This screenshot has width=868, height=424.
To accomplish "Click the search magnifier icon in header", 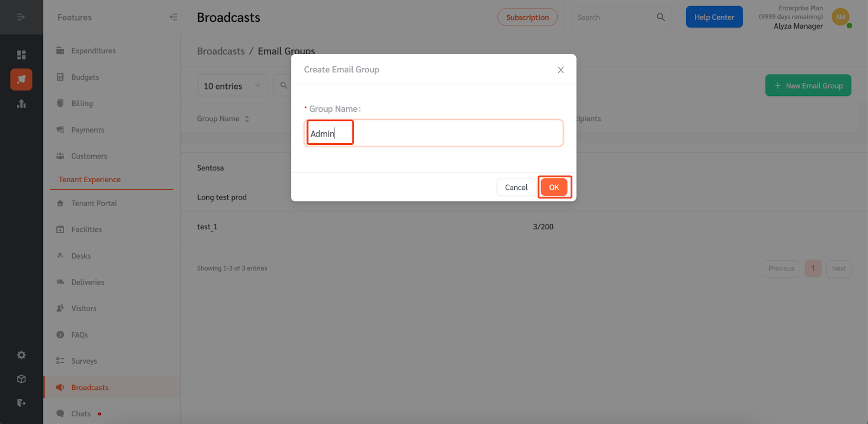I will (661, 17).
